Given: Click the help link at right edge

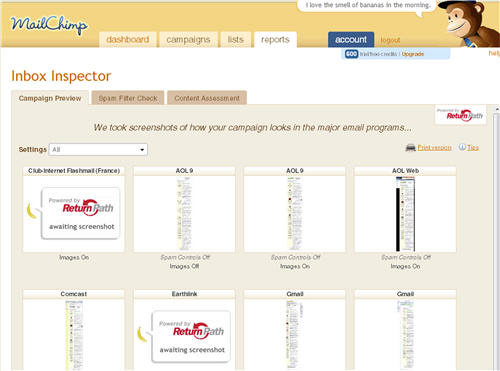Looking at the screenshot, I should (x=494, y=53).
